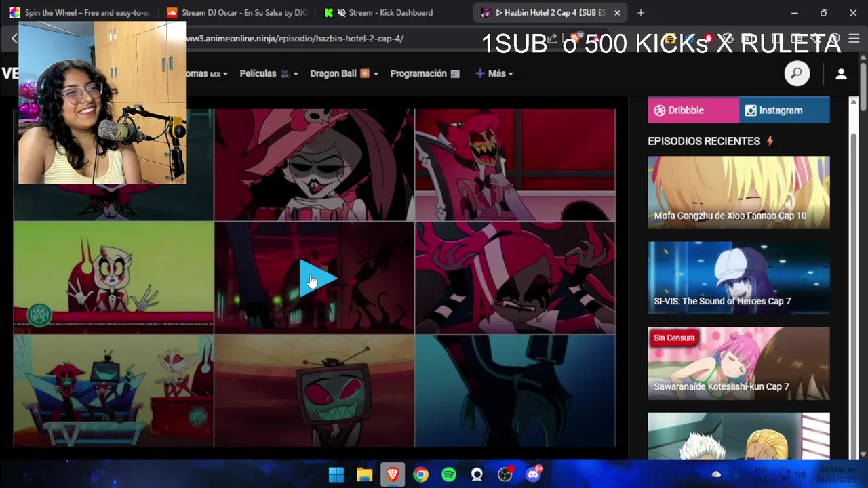Open the white-haired anime episode thumbnail
This screenshot has height=488, width=868.
[x=738, y=436]
